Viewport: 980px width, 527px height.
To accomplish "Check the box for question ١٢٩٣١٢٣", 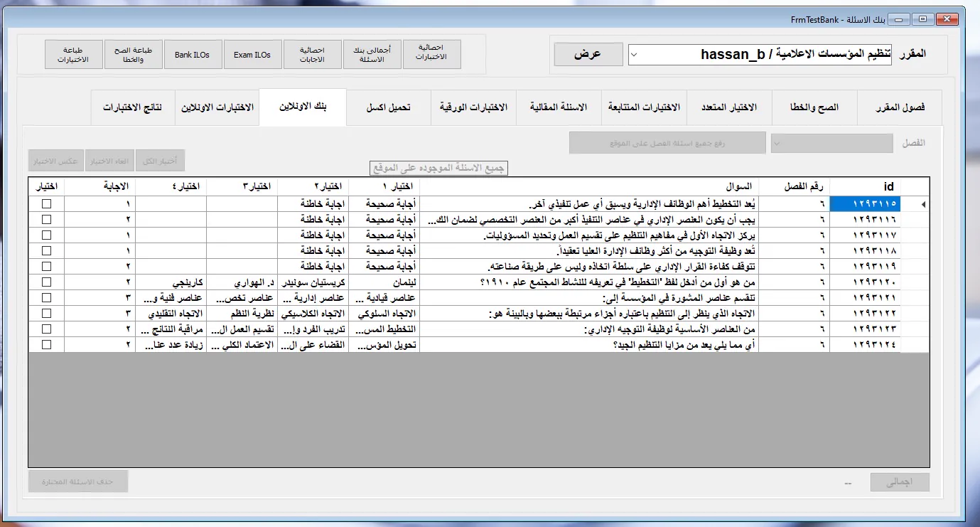I will pyautogui.click(x=47, y=329).
